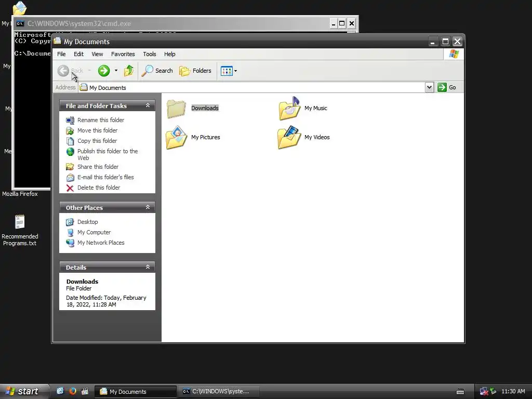Viewport: 532px width, 399px height.
Task: Open the Tools menu
Action: [149, 54]
